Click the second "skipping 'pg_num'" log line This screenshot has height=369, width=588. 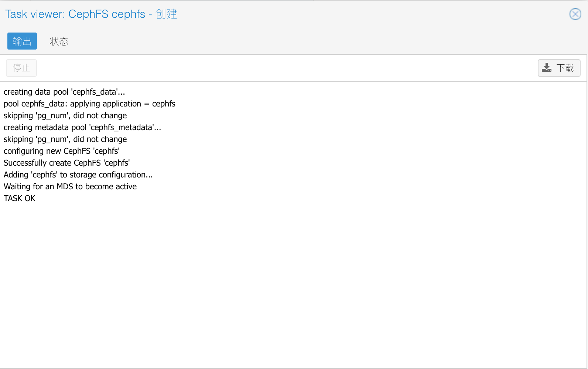65,139
